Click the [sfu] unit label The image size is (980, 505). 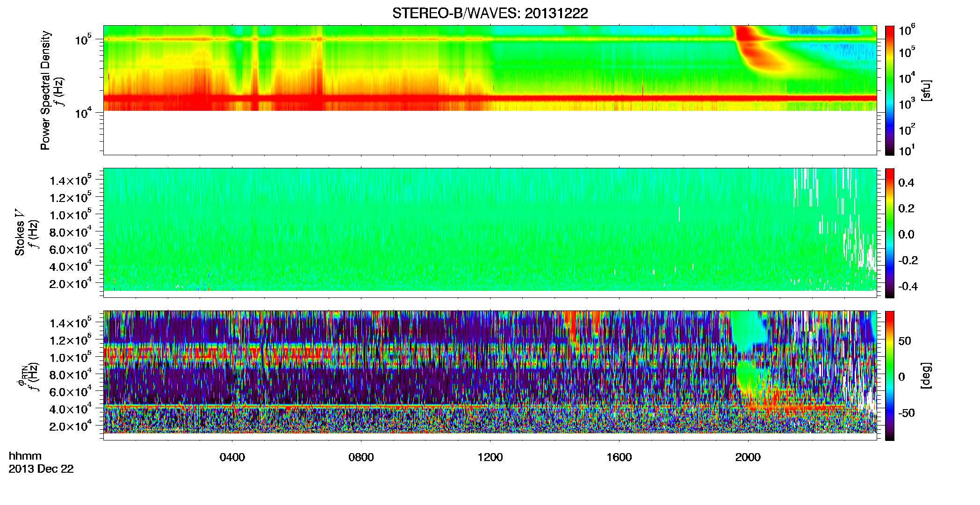926,90
